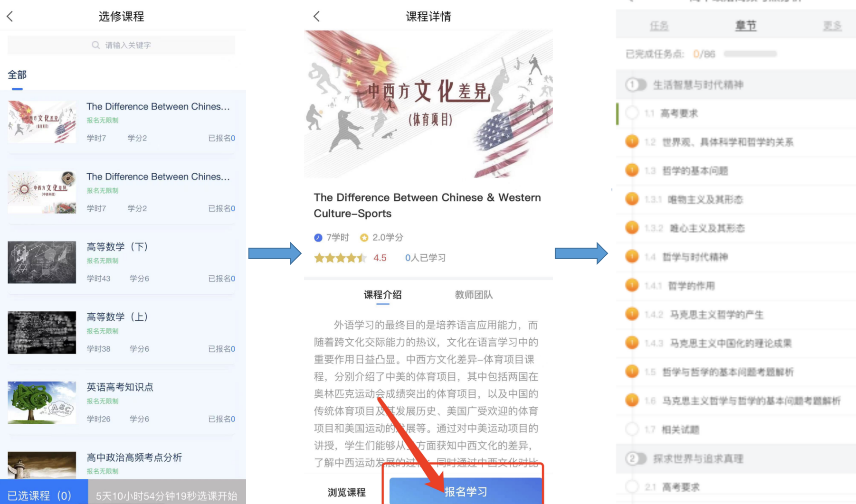Click the search magnifier icon
Image resolution: width=856 pixels, height=504 pixels.
[x=95, y=45]
